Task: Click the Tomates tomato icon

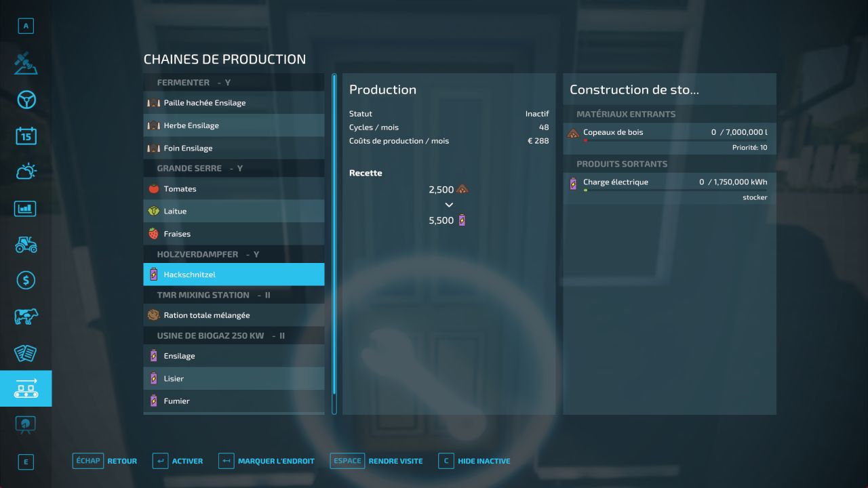Action: point(154,189)
